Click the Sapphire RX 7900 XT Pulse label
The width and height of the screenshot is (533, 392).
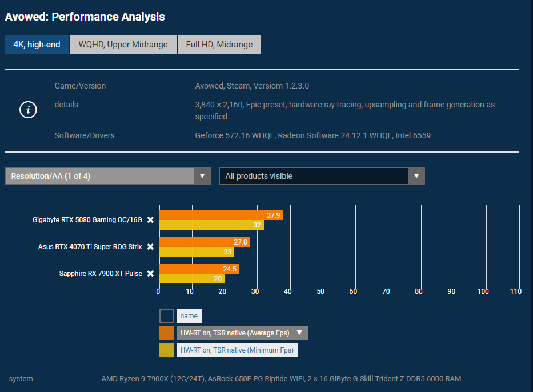pyautogui.click(x=101, y=274)
